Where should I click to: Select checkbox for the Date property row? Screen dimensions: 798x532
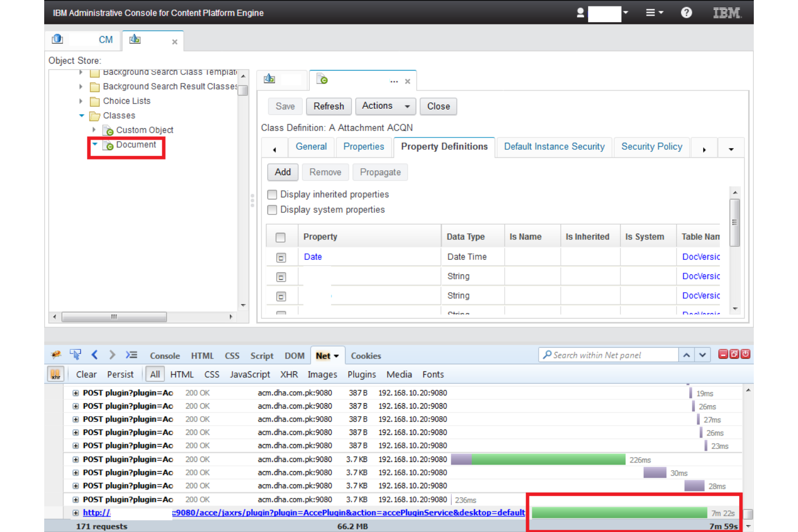click(281, 258)
